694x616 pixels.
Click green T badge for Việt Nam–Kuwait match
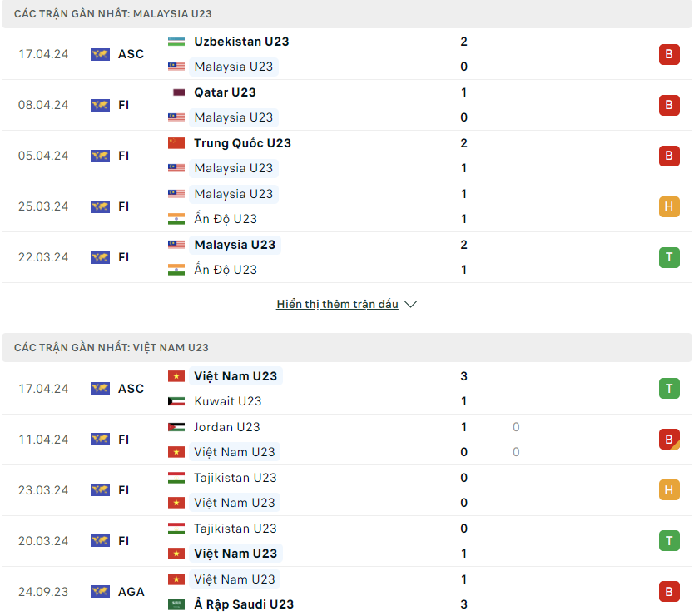pyautogui.click(x=669, y=389)
